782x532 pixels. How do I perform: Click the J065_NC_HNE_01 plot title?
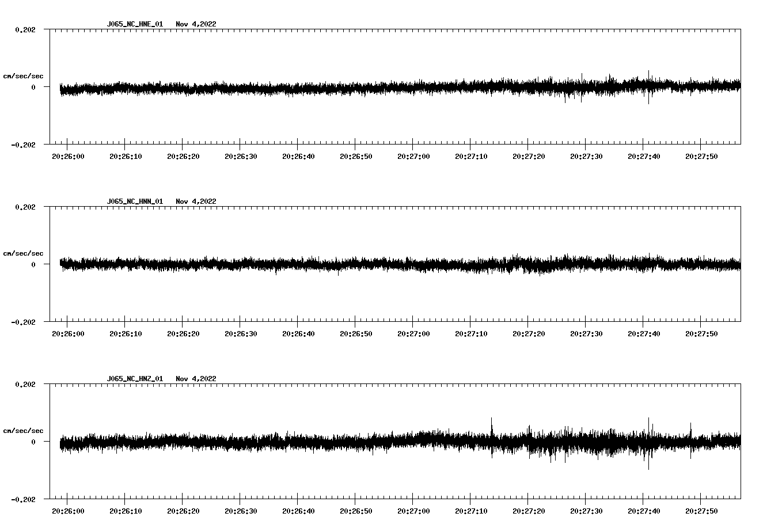[x=135, y=24]
